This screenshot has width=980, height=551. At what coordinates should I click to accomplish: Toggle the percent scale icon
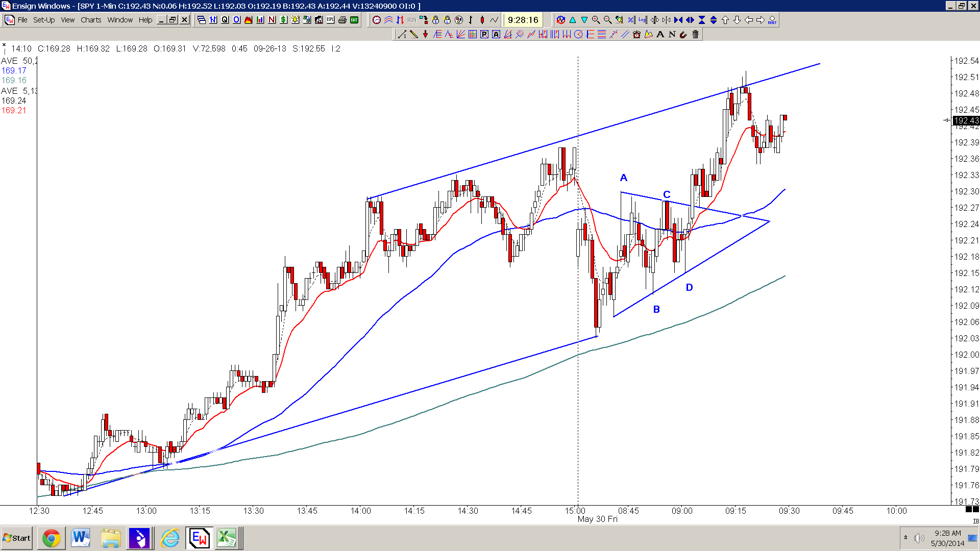[x=631, y=20]
